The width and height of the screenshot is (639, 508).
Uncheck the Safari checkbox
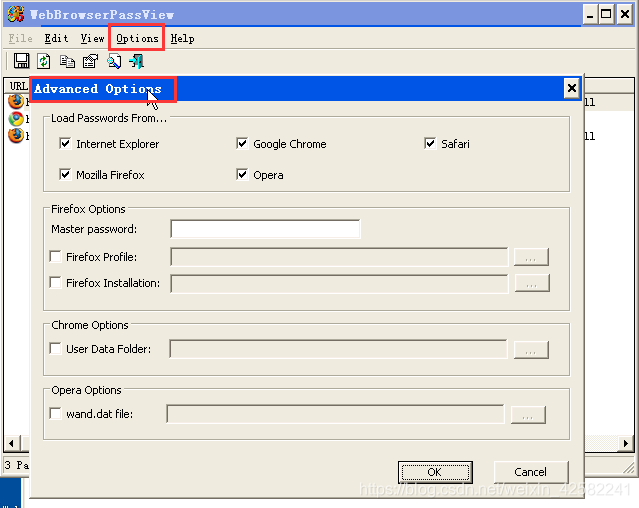coord(430,143)
